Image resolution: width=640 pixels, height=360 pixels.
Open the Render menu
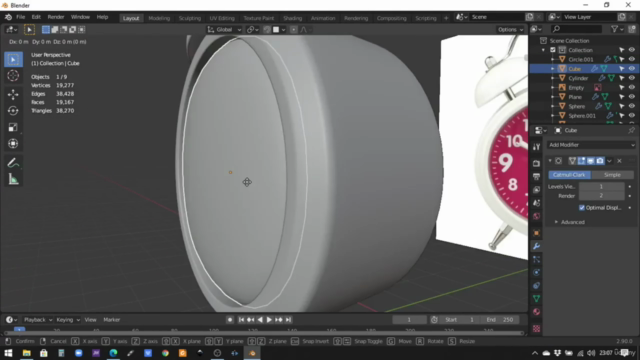[56, 17]
